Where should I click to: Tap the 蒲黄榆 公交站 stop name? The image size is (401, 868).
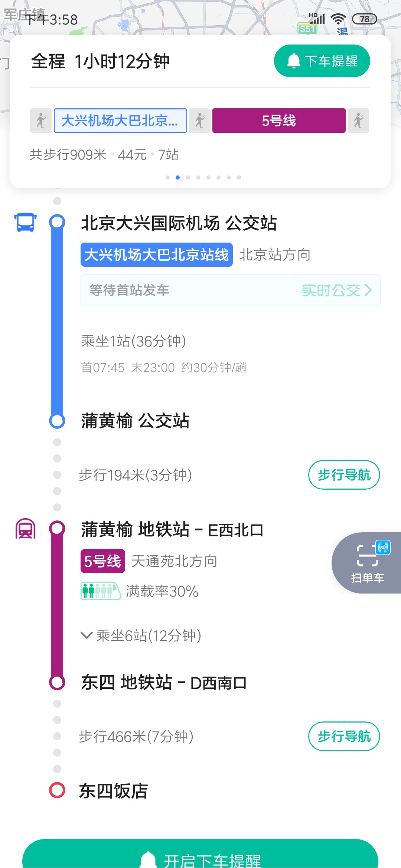tap(135, 421)
